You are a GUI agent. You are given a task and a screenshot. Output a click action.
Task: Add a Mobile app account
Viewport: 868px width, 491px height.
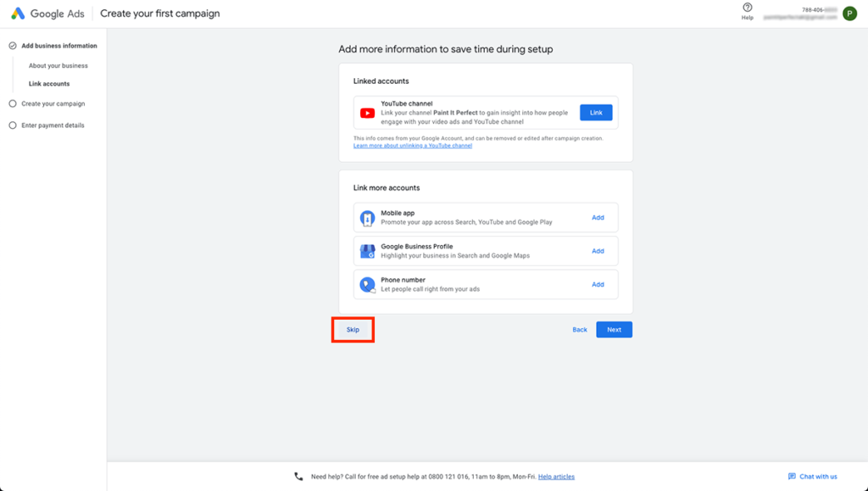[598, 218]
